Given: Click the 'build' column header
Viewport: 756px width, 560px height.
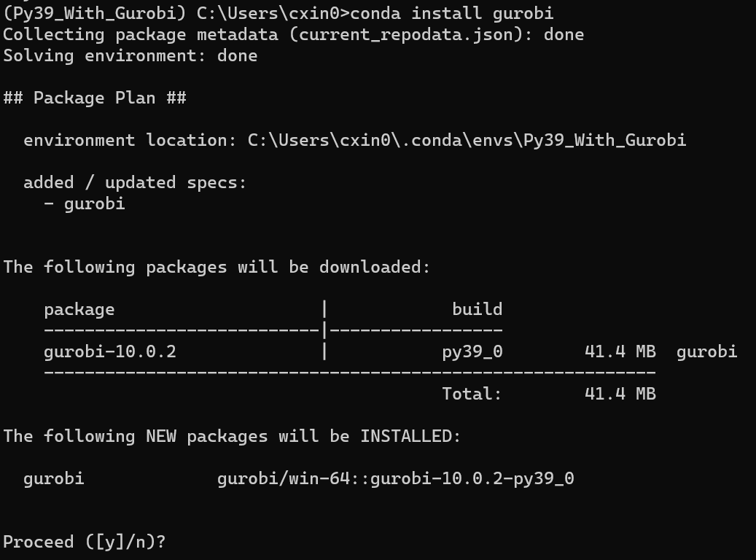Looking at the screenshot, I should point(477,309).
